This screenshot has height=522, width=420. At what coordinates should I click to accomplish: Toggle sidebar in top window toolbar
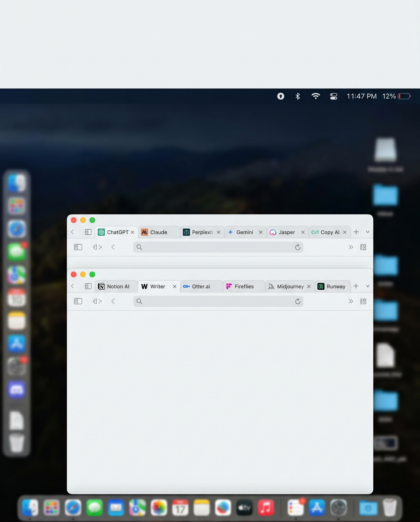click(78, 247)
